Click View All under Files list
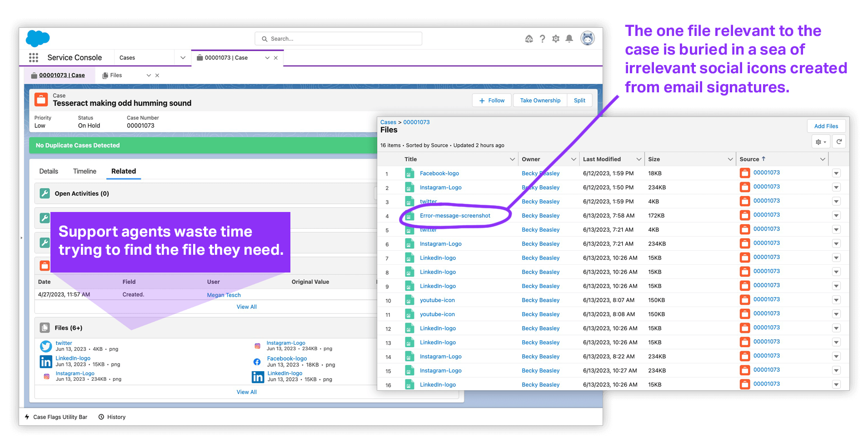This screenshot has height=444, width=868. tap(247, 392)
